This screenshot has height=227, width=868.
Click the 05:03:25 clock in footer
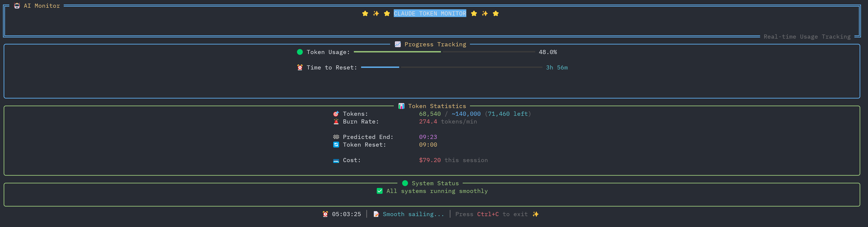346,214
